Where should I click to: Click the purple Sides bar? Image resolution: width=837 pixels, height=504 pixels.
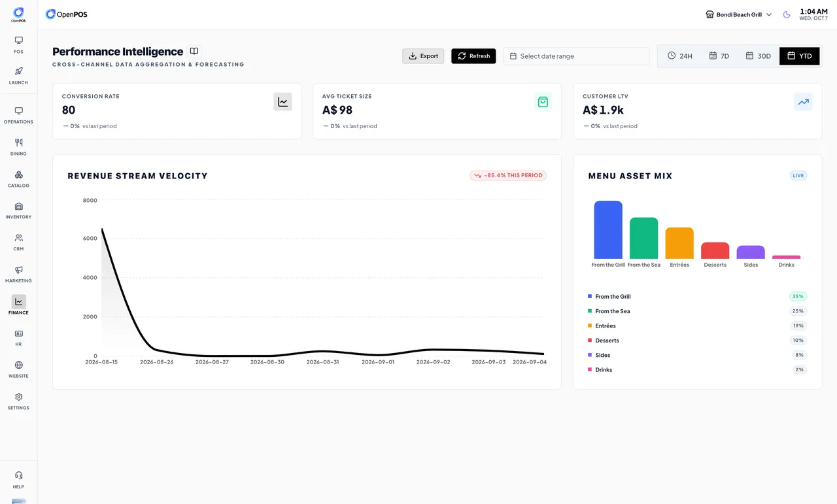point(751,252)
